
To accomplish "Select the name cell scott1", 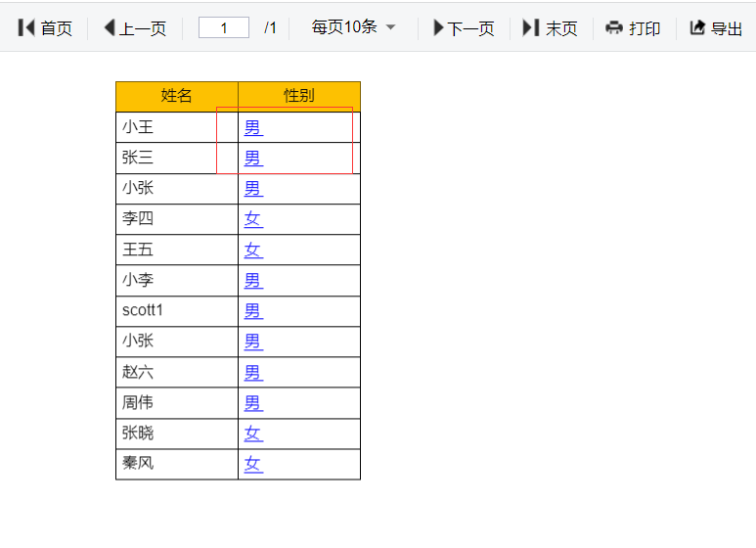I will pos(177,310).
